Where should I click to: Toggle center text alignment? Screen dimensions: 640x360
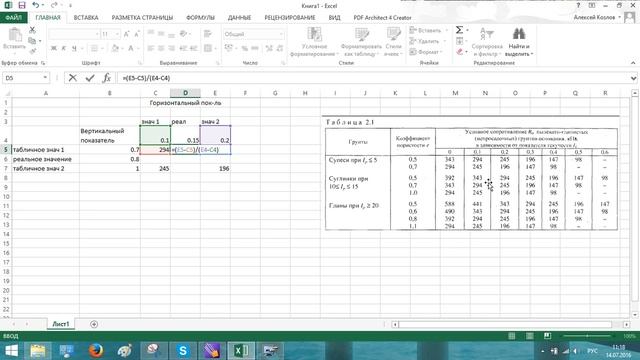(161, 48)
